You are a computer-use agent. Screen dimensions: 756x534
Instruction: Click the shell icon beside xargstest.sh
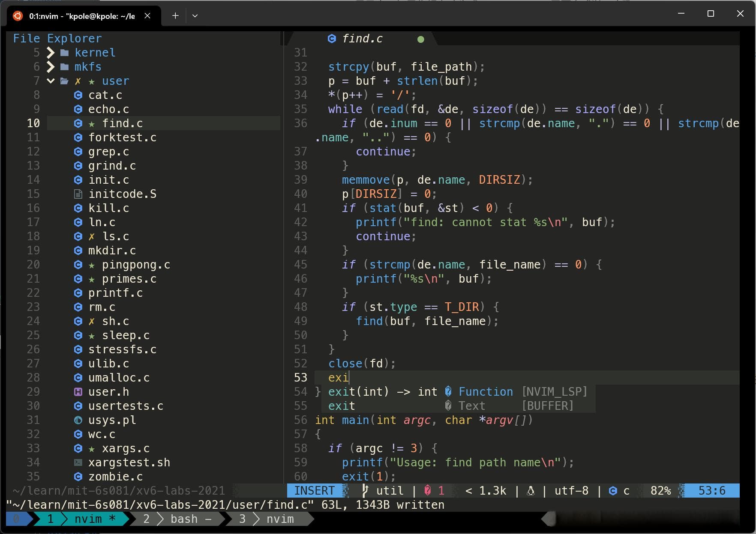(x=78, y=462)
